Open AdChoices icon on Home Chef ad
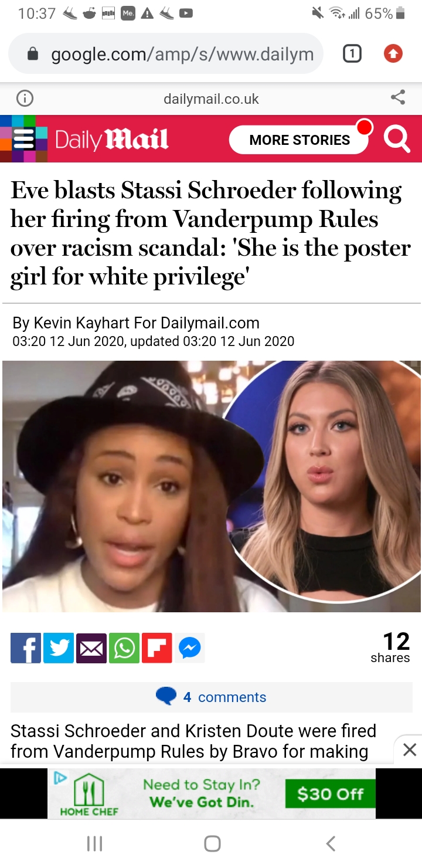 59,778
